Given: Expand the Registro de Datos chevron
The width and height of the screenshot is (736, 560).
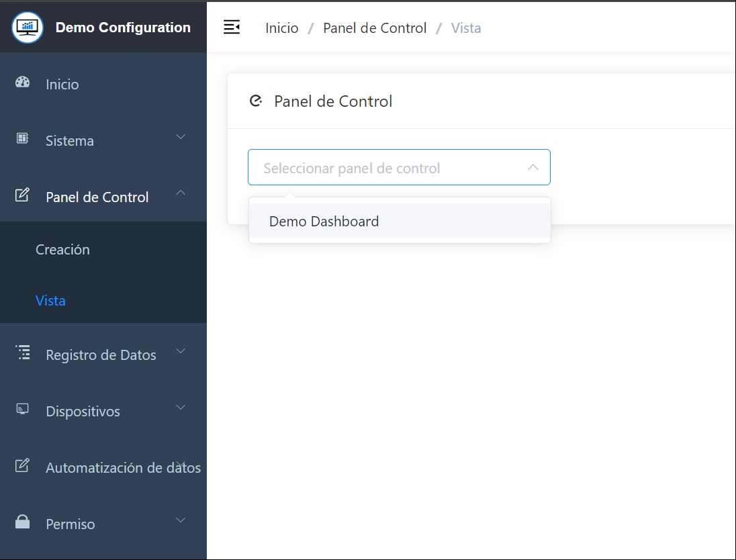Looking at the screenshot, I should (x=181, y=351).
